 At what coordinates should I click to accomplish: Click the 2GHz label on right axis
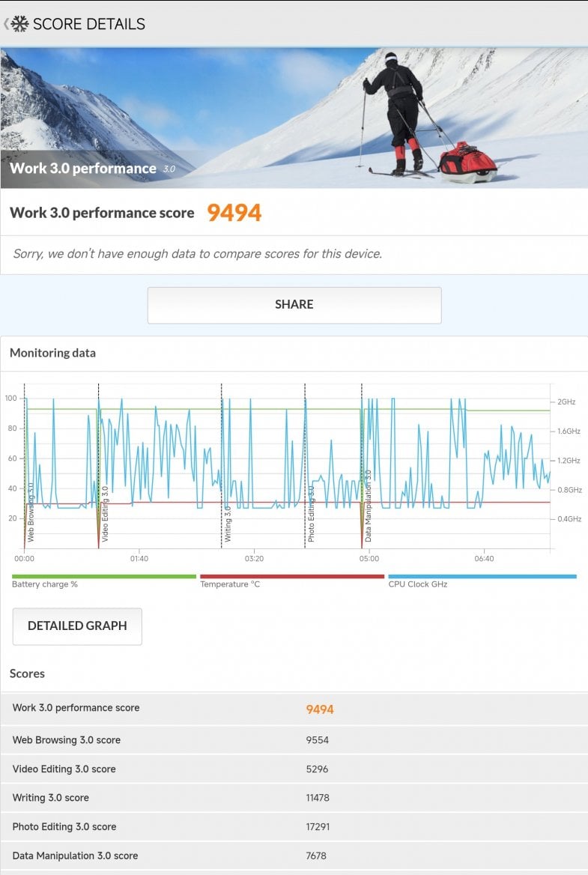click(566, 402)
